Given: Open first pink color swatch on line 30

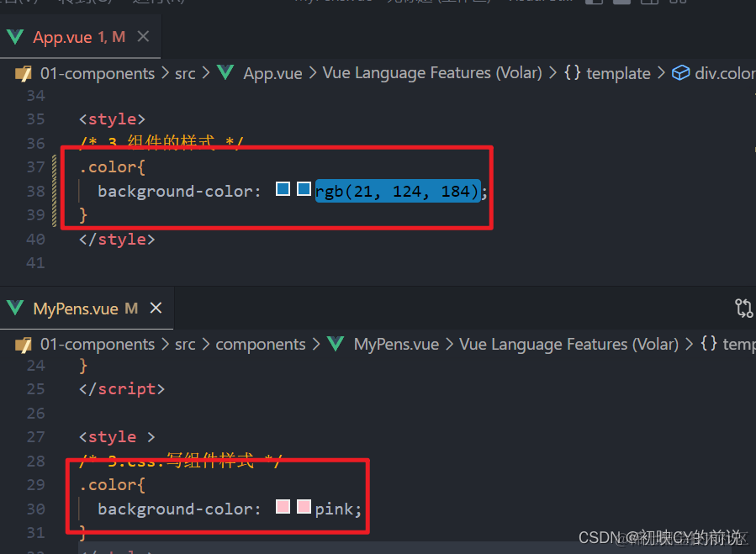Looking at the screenshot, I should pyautogui.click(x=283, y=507).
